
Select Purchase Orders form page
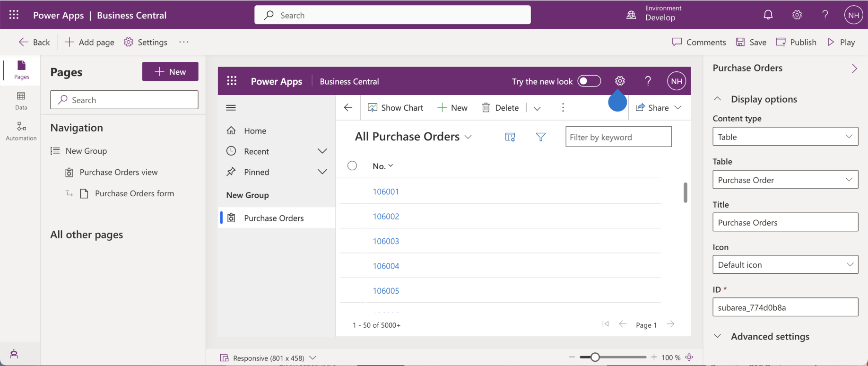point(134,193)
